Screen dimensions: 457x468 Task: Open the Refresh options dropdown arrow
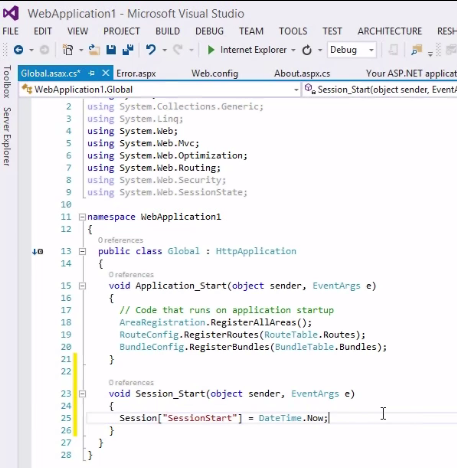tap(320, 50)
